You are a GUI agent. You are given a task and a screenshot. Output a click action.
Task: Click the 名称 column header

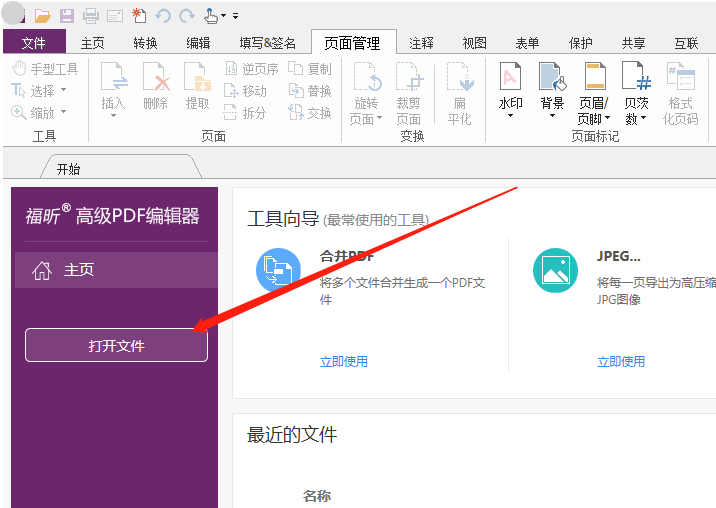pos(317,496)
